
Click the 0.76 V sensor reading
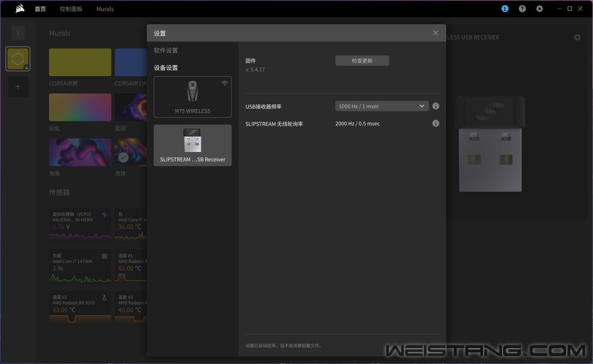tap(61, 227)
